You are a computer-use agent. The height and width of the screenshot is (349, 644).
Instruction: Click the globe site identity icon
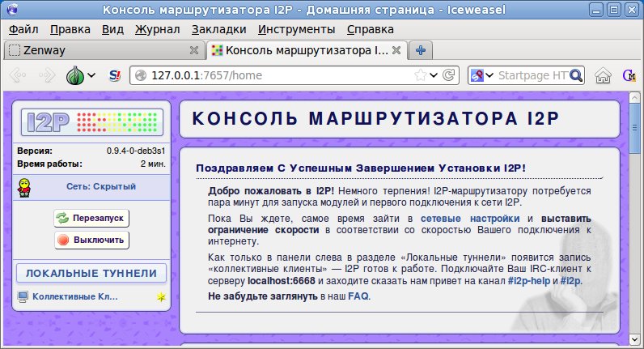coord(141,75)
